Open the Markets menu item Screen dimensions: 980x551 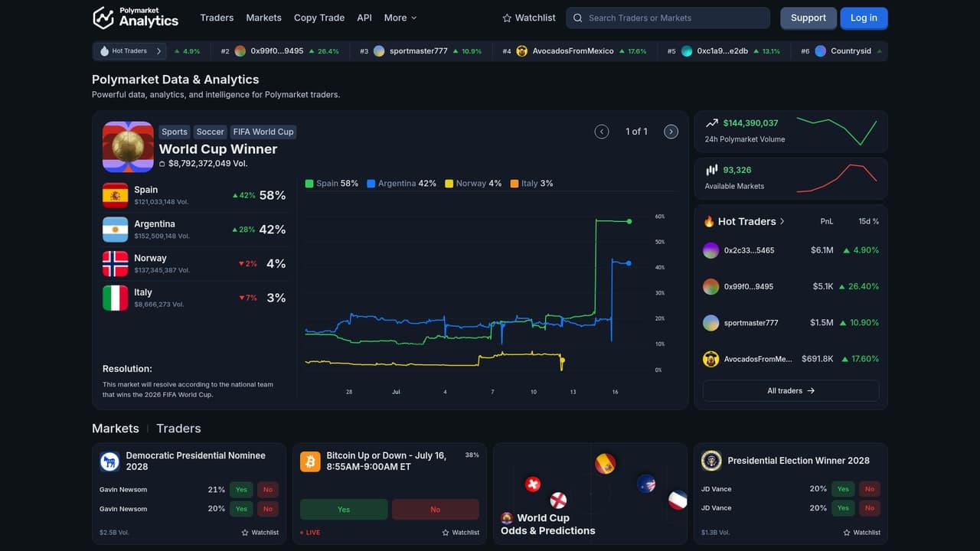[263, 18]
